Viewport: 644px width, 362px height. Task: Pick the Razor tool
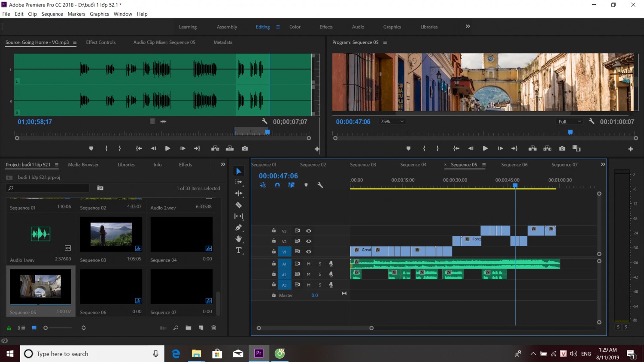[239, 205]
